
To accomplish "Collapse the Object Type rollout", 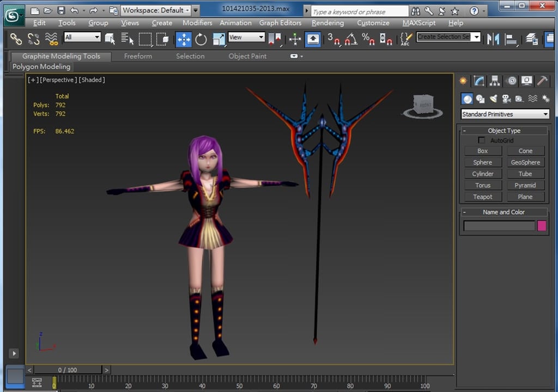I will (x=504, y=131).
